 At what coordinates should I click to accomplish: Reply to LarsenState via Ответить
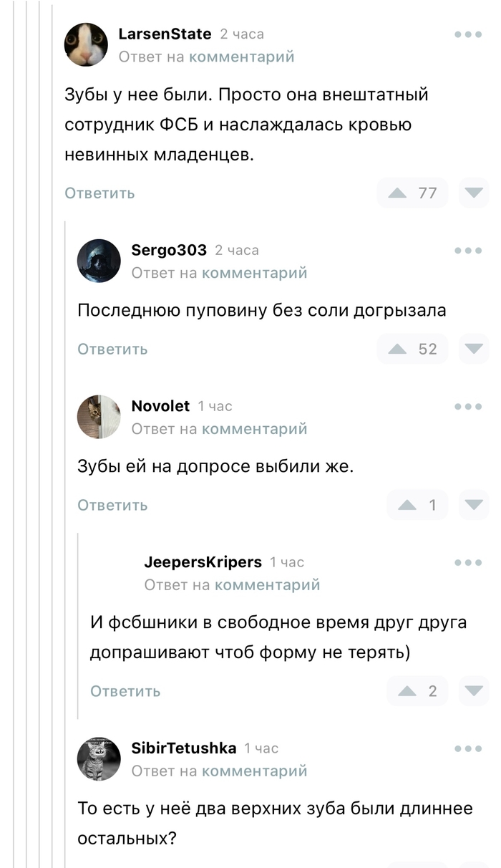(x=99, y=193)
